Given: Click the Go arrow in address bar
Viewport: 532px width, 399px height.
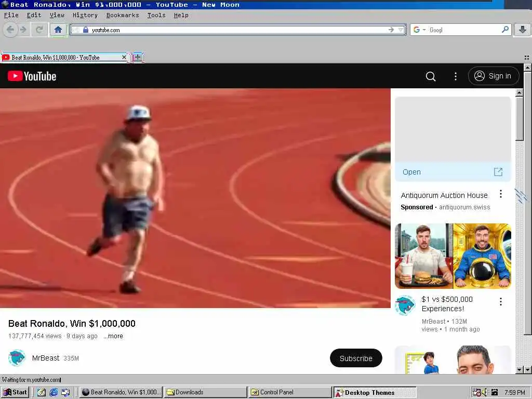Looking at the screenshot, I should [x=391, y=30].
